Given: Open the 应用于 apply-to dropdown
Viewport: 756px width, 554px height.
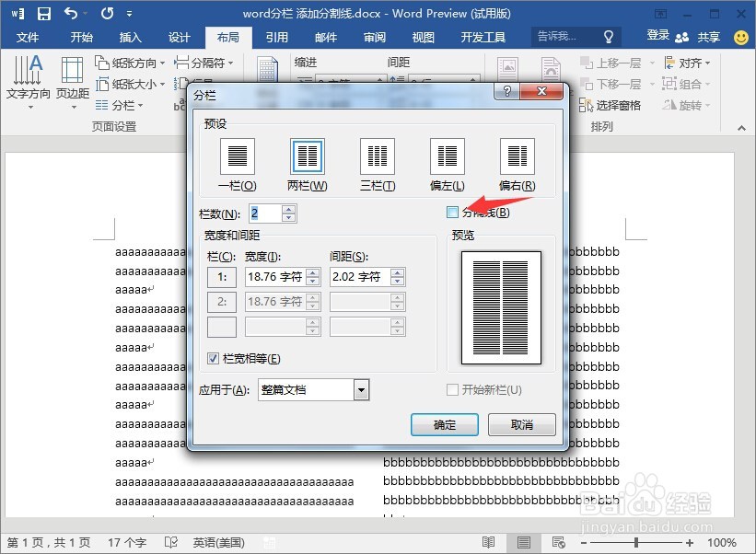Looking at the screenshot, I should pyautogui.click(x=362, y=389).
